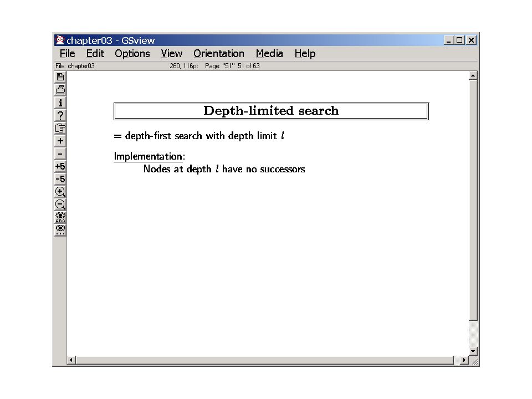Open the File menu
Viewport: 532px width, 399px height.
(67, 54)
